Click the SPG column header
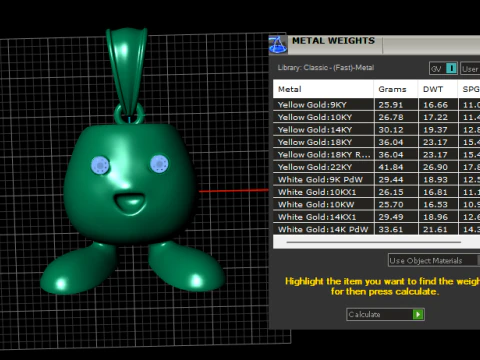 469,89
